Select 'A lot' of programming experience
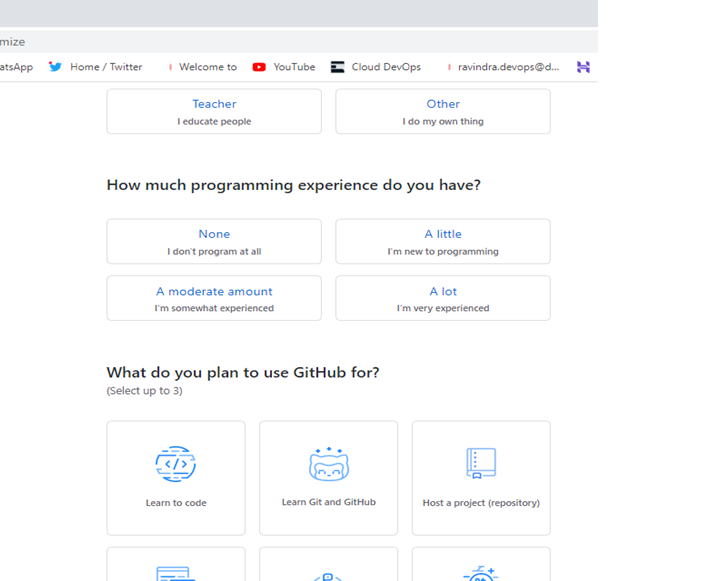This screenshot has height=581, width=704. (443, 298)
